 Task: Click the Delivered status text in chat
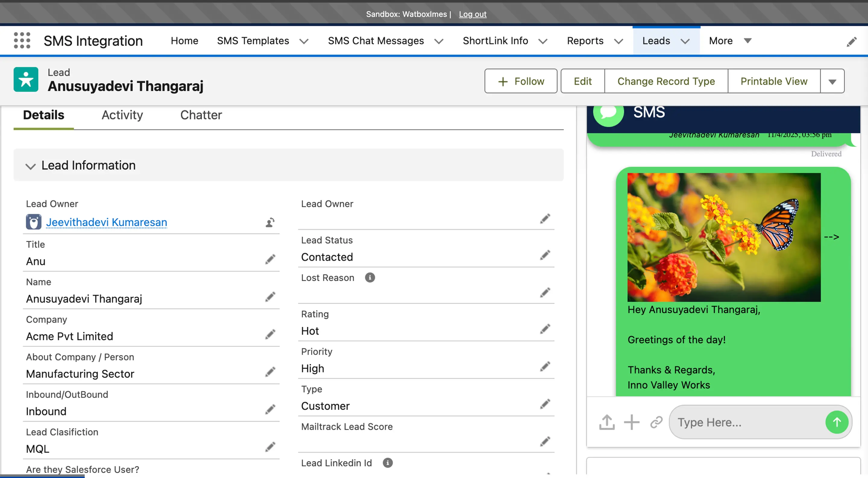click(x=826, y=154)
